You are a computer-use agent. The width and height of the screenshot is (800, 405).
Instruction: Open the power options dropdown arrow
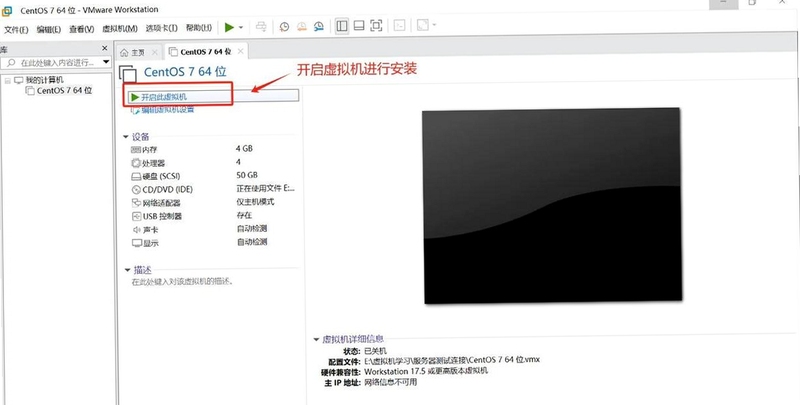tap(241, 28)
